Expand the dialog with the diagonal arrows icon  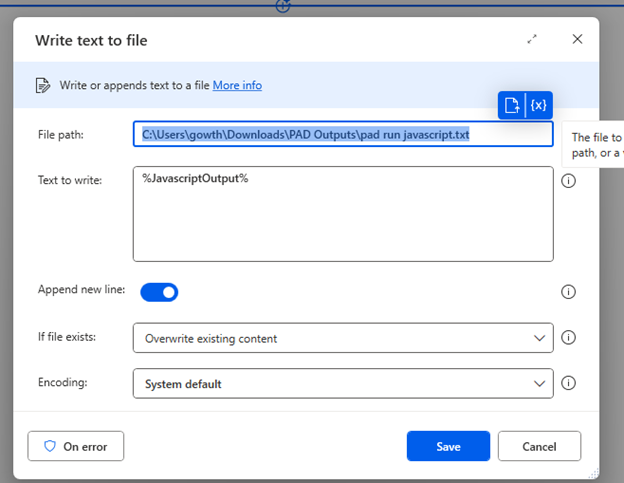(x=532, y=39)
